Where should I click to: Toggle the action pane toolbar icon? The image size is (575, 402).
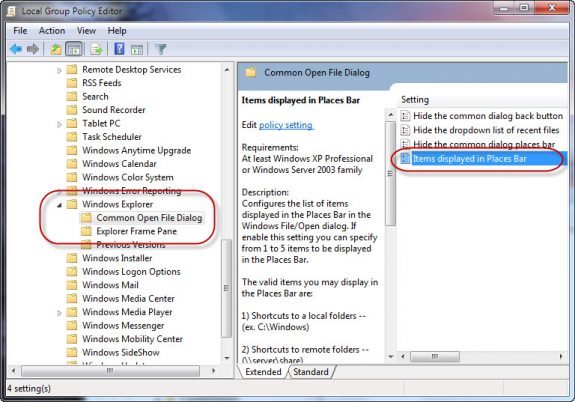[137, 49]
